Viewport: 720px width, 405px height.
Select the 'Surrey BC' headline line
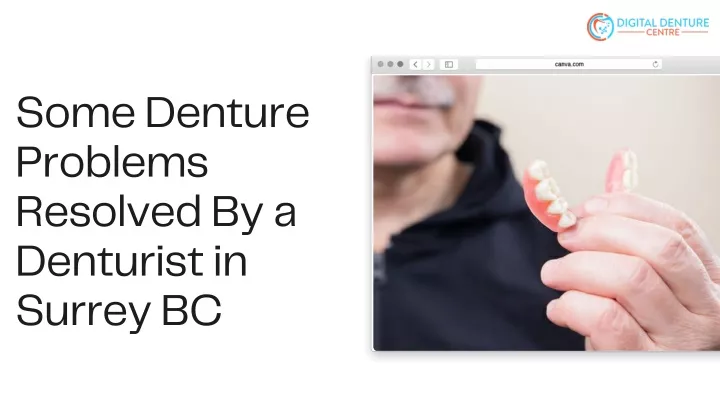click(119, 311)
